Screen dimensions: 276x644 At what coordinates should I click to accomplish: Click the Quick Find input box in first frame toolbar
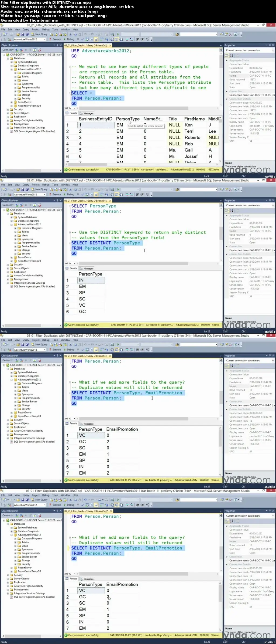(198, 34)
